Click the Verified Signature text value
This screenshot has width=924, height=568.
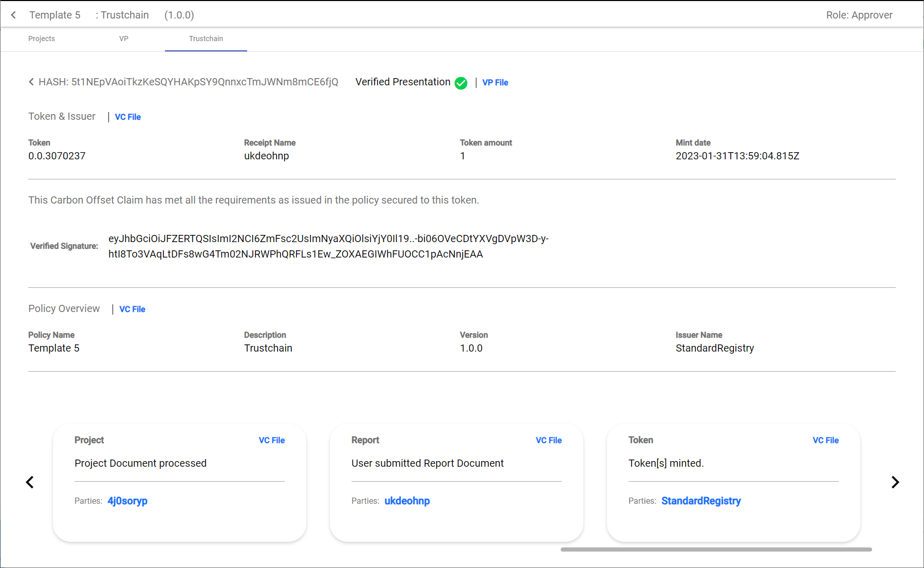tap(328, 246)
